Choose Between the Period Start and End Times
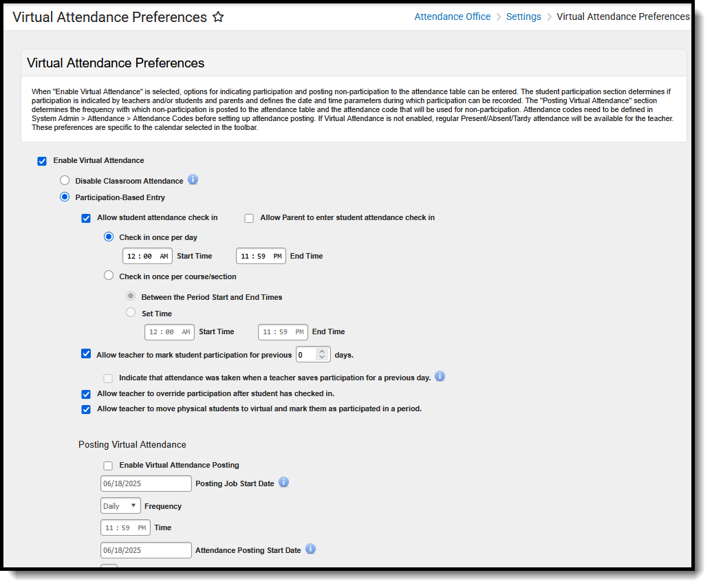 click(131, 296)
